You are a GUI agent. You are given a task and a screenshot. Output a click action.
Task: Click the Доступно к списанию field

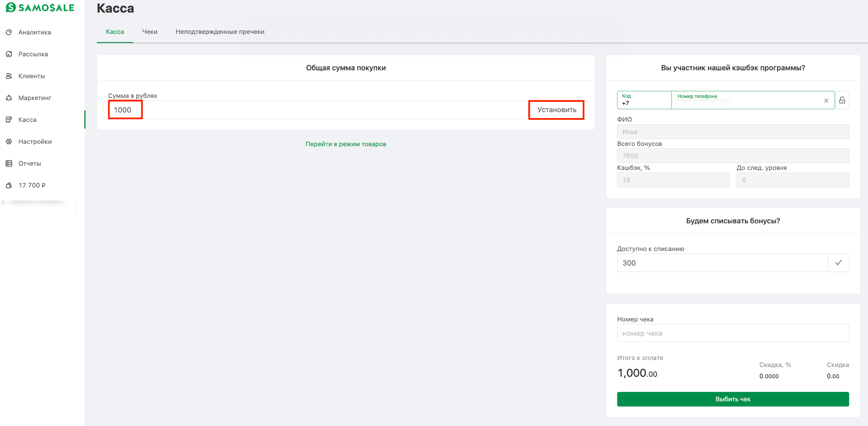[722, 263]
